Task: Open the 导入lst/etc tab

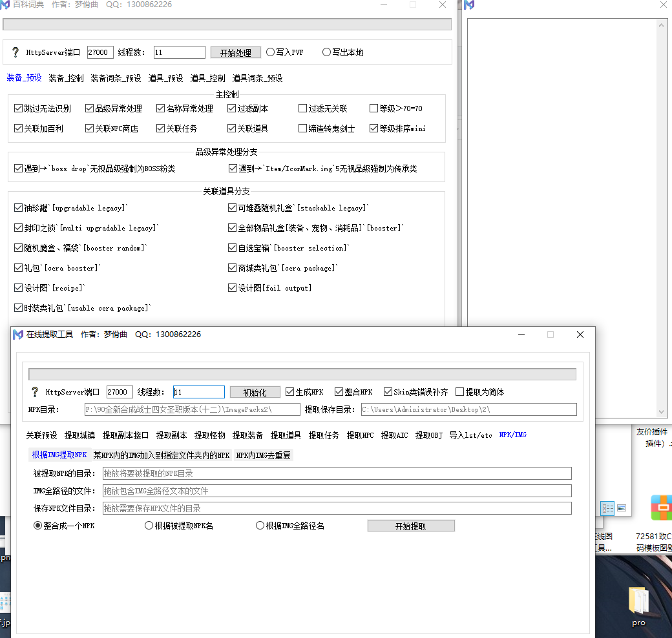Action: 470,435
